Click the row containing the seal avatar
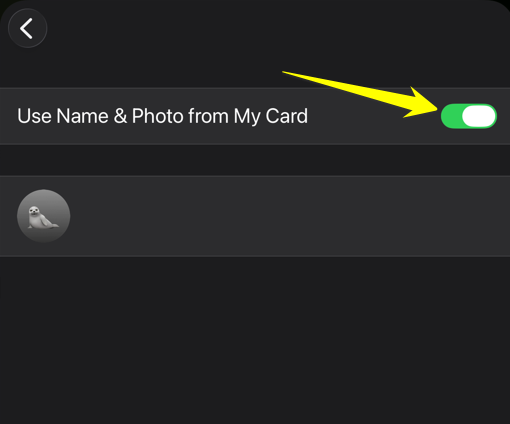Image resolution: width=510 pixels, height=424 pixels. [x=255, y=216]
